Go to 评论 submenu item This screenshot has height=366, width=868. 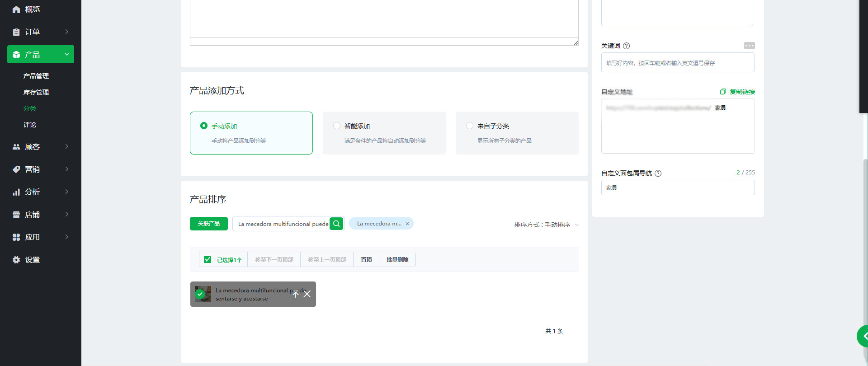[x=30, y=125]
